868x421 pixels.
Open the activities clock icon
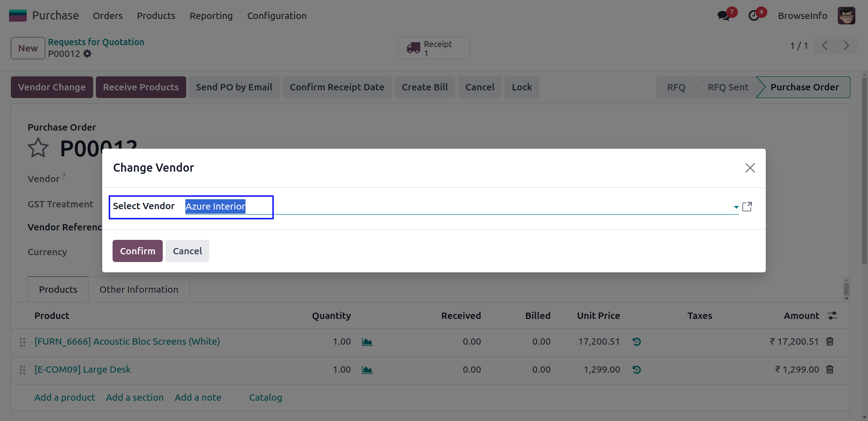pos(754,16)
